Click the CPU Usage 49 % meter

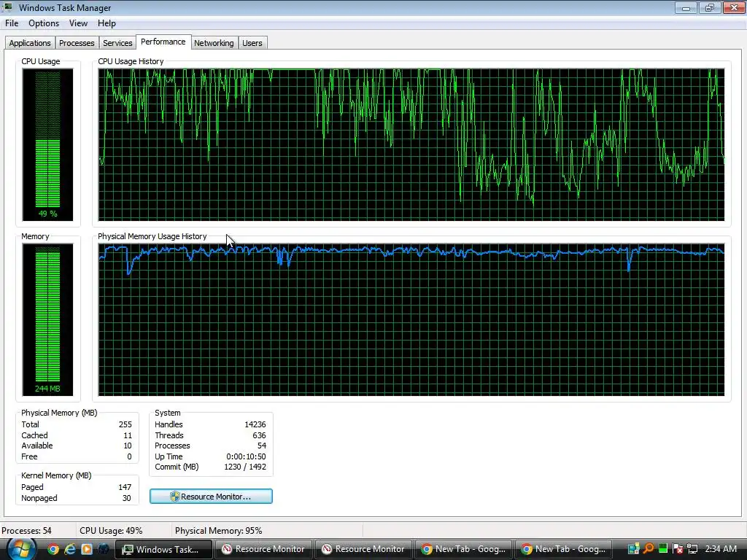click(x=47, y=145)
